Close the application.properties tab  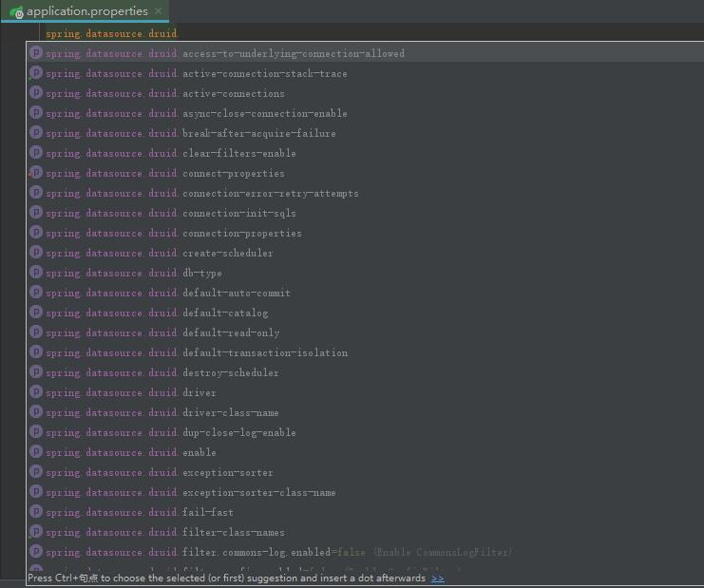[x=159, y=11]
